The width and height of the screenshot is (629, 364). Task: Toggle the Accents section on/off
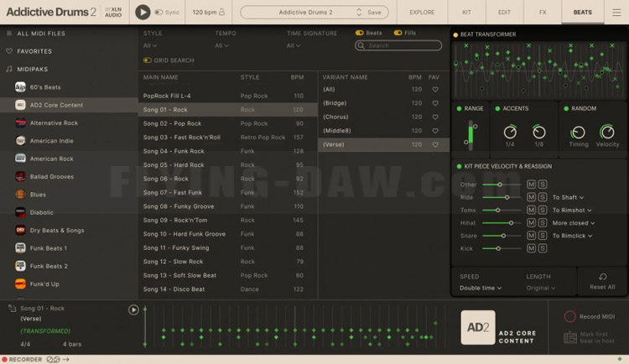497,109
